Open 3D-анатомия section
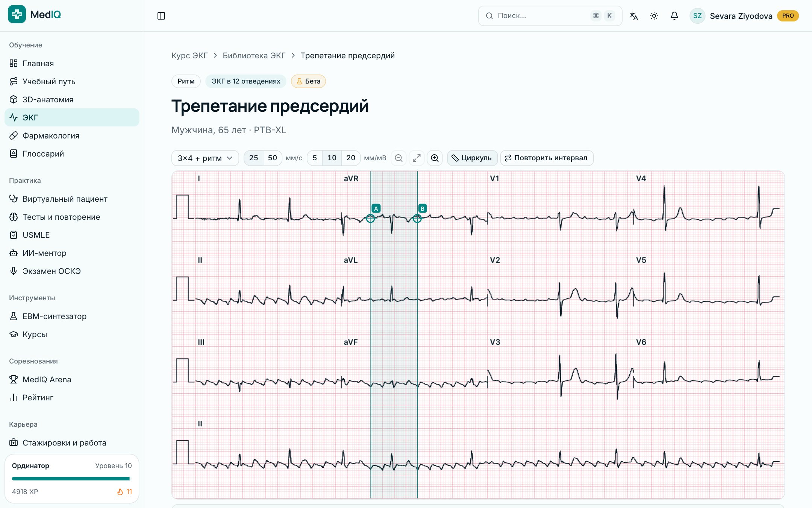 (x=72, y=99)
